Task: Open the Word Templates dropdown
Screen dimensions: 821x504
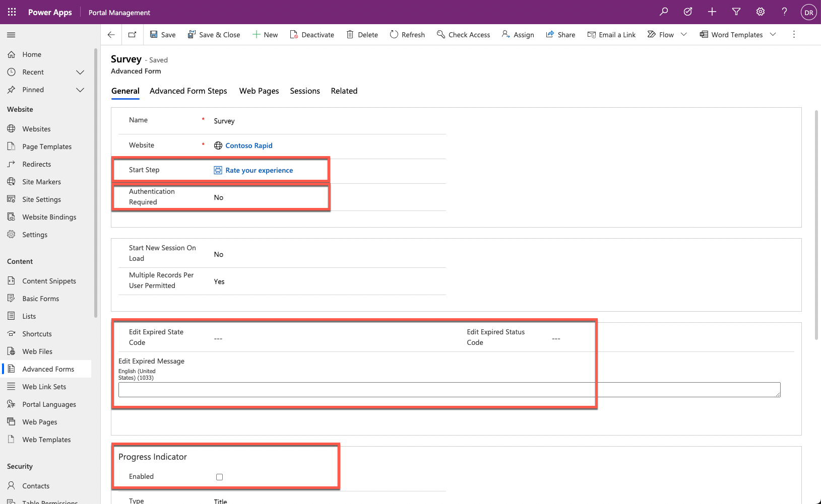Action: (x=774, y=34)
